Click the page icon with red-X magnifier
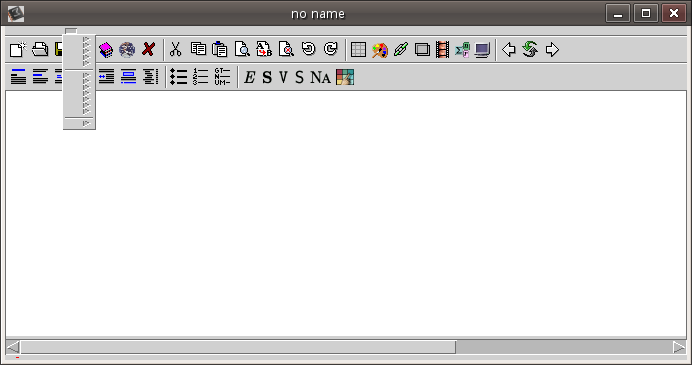 286,49
